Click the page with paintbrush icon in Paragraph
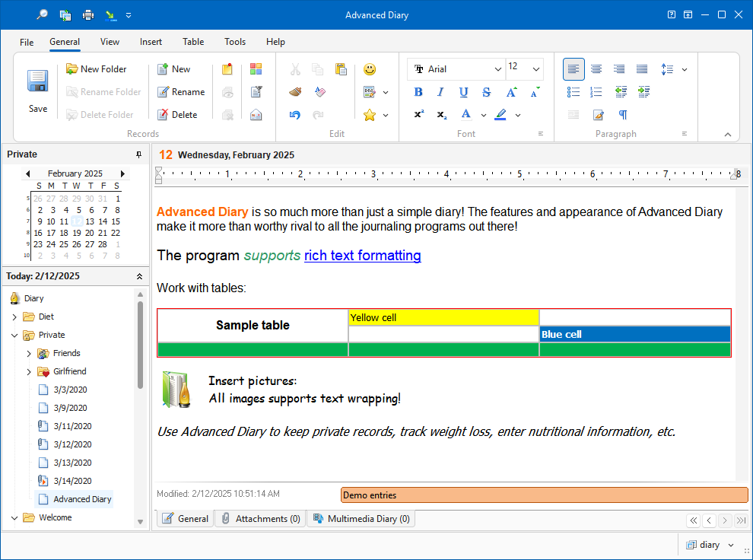 point(598,115)
